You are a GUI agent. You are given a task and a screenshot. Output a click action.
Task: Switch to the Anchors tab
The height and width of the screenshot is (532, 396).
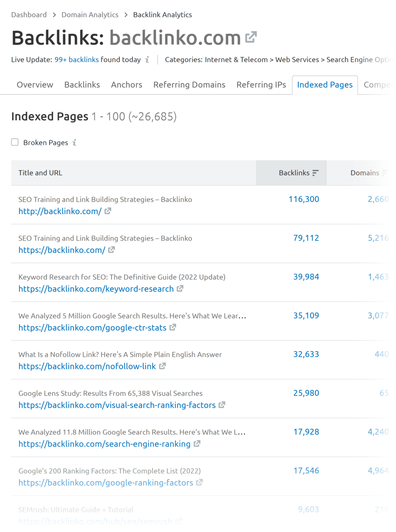tap(126, 85)
